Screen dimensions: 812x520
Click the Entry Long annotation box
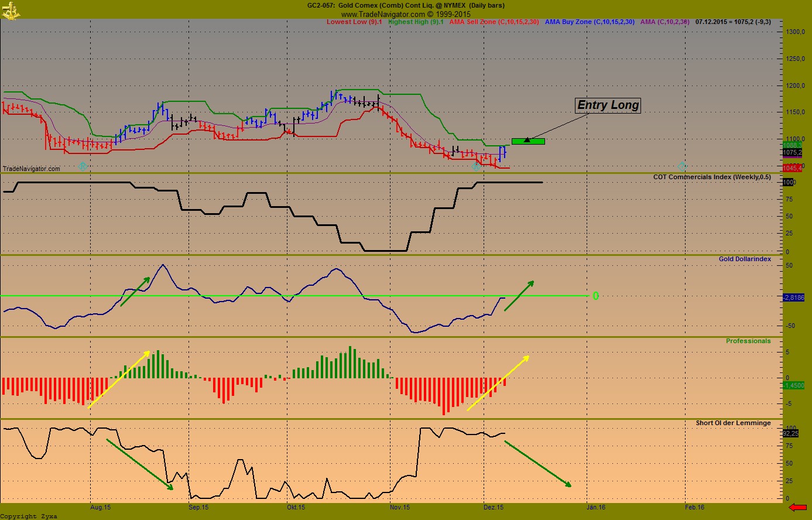click(x=607, y=105)
